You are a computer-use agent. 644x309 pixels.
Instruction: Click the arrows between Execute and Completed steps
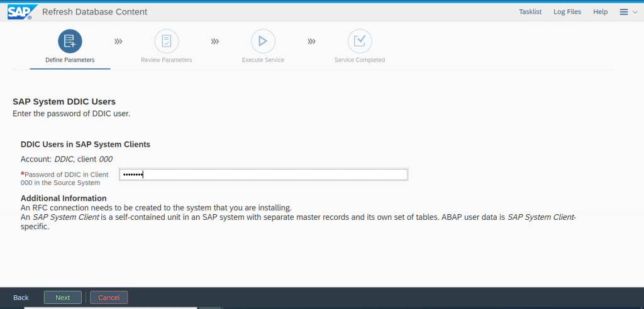pos(311,41)
